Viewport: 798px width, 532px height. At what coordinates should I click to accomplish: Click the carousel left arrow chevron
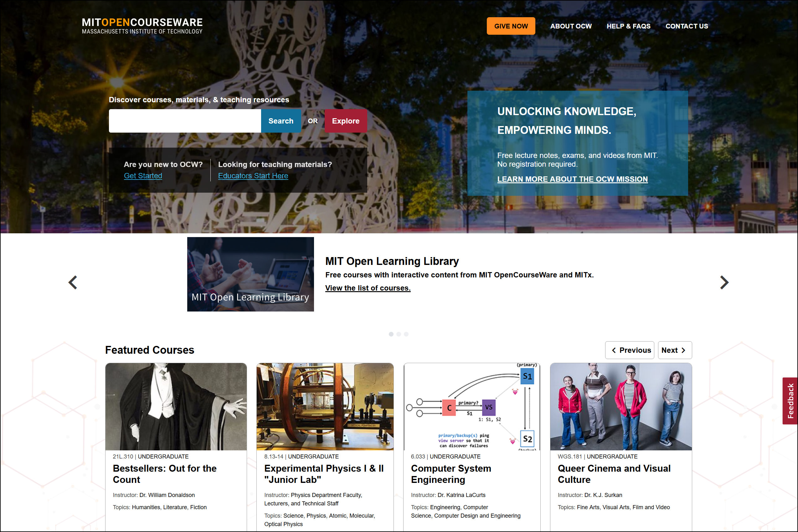(x=73, y=282)
